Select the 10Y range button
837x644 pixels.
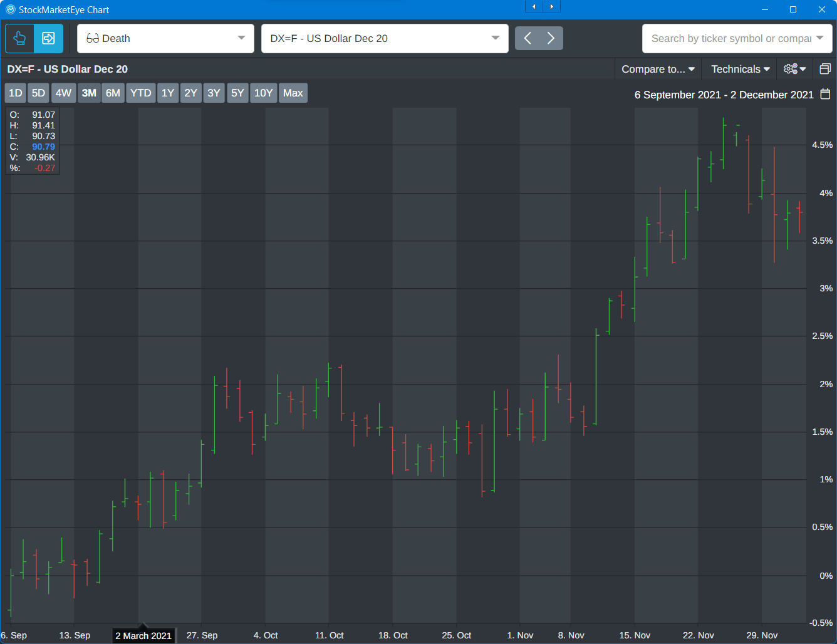click(x=263, y=93)
